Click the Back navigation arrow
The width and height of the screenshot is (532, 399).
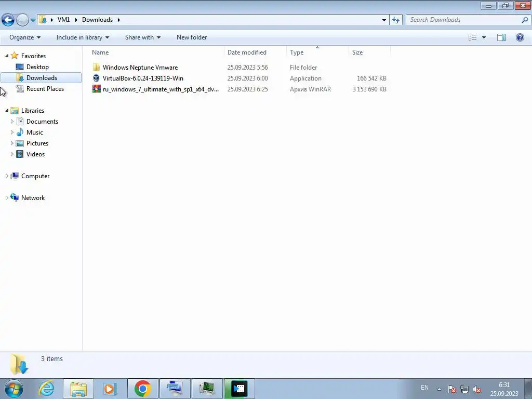tap(8, 20)
